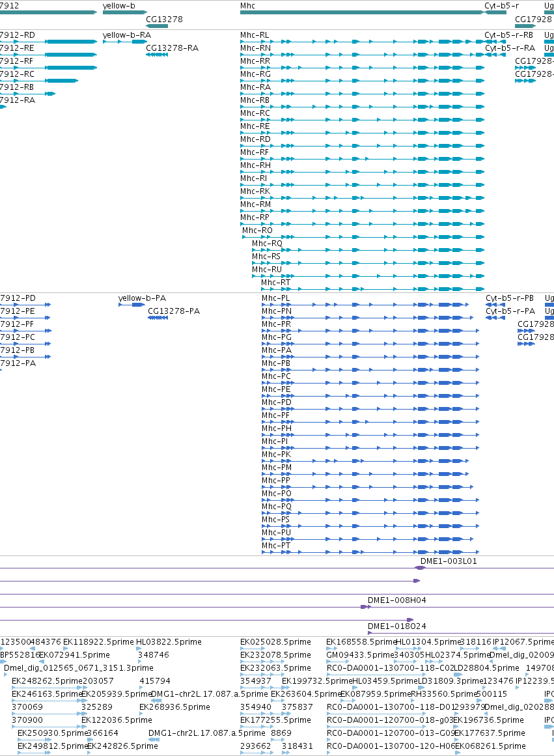554x756 pixels.
Task: Pick transcript Mhc-RG
Action: [256, 74]
